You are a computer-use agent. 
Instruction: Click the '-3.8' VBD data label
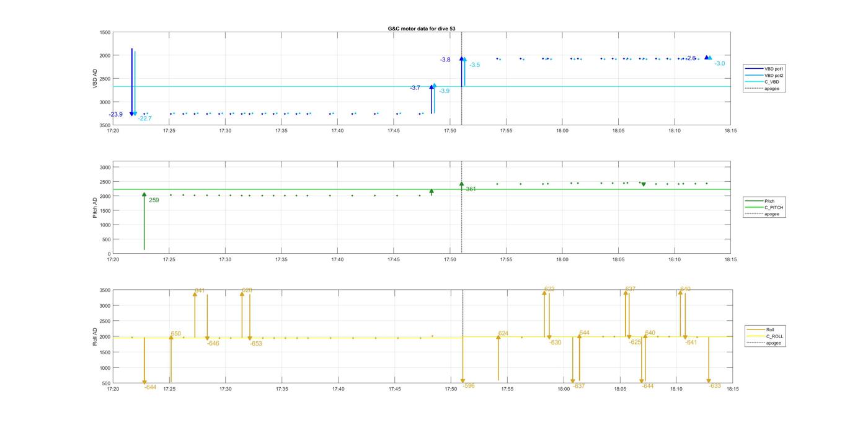[445, 60]
